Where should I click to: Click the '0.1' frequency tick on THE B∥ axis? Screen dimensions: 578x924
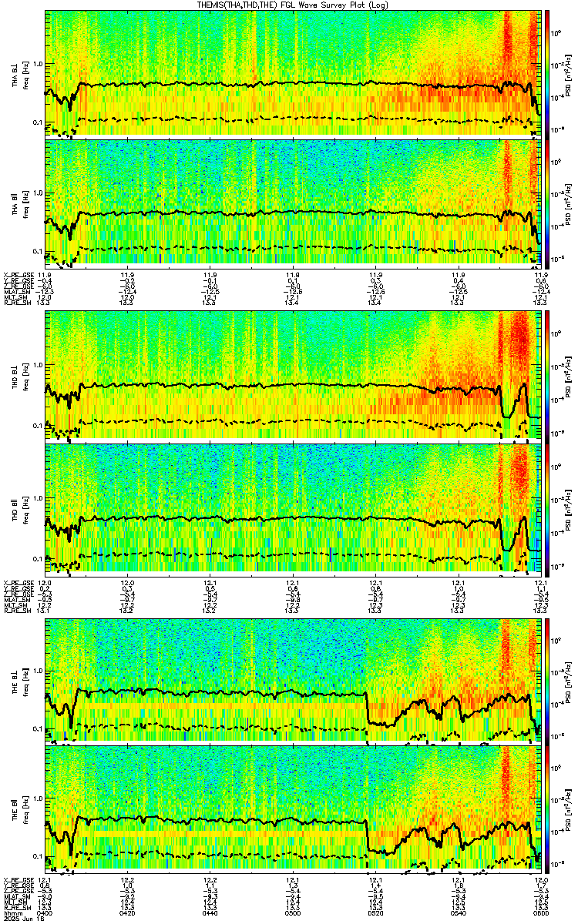click(38, 856)
